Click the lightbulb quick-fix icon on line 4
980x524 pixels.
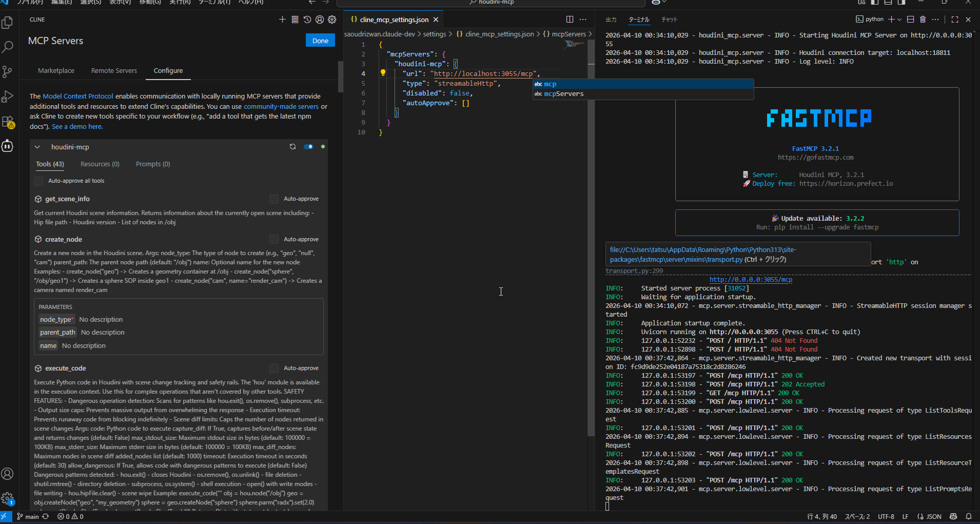pyautogui.click(x=383, y=73)
